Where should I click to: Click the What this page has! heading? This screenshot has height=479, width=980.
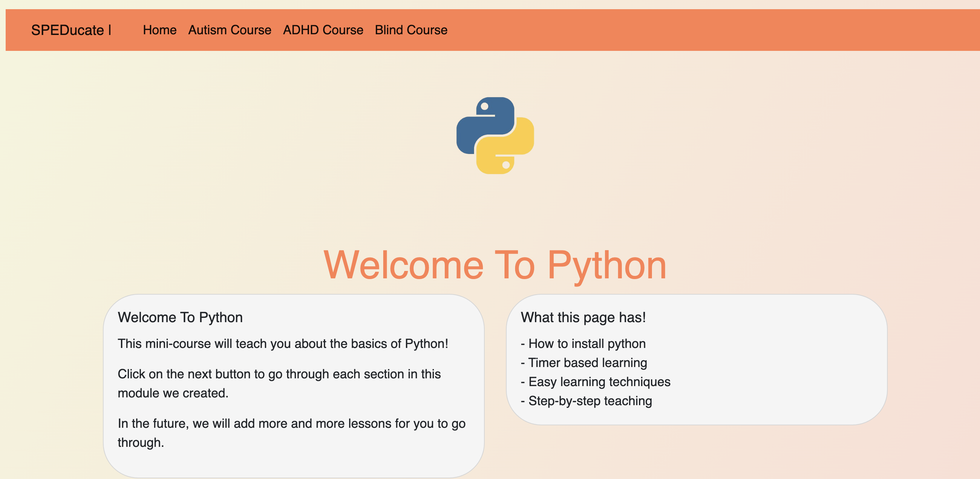pyautogui.click(x=583, y=318)
